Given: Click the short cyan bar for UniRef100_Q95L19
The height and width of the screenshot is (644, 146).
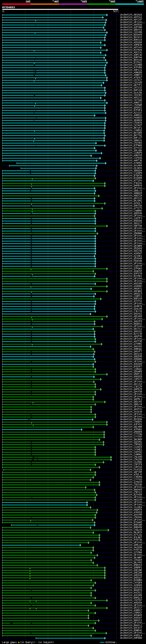Looking at the screenshot, I should [x=42, y=545].
